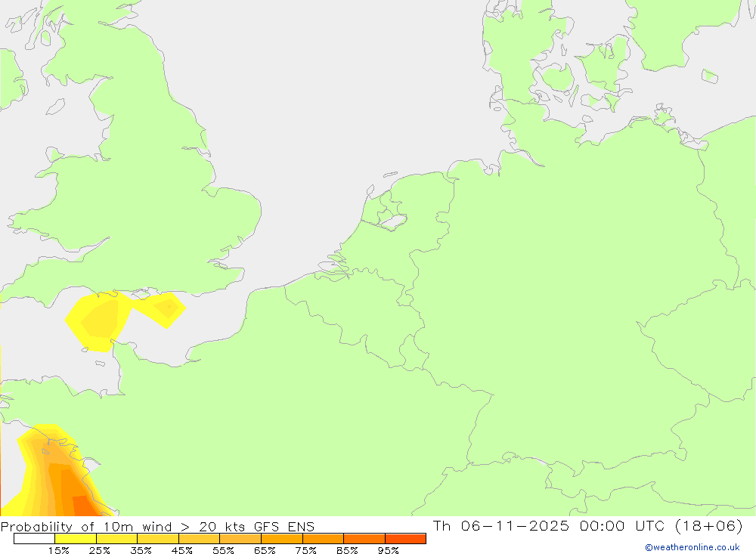The width and height of the screenshot is (756, 554).
Task: Click the 55% legend label
Action: 223,550
